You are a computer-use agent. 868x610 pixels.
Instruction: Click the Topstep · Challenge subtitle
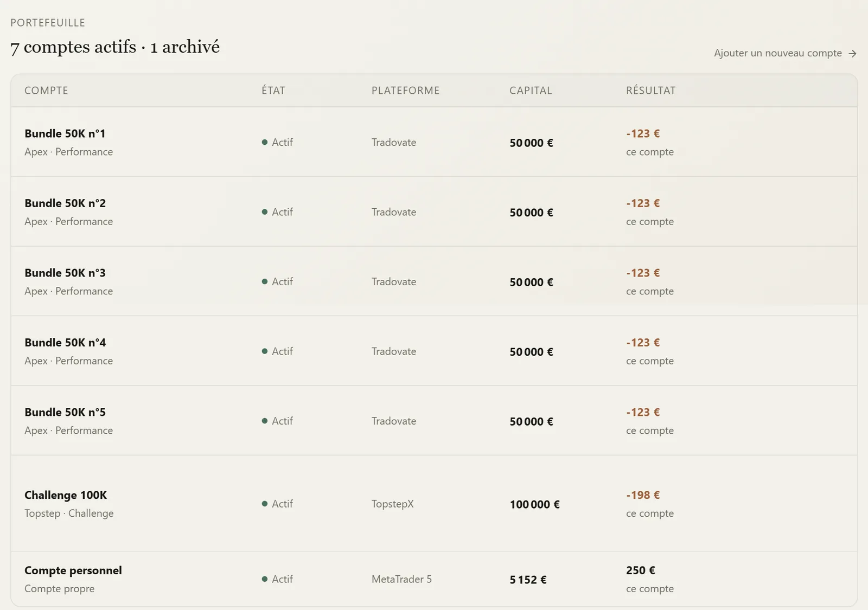[69, 513]
